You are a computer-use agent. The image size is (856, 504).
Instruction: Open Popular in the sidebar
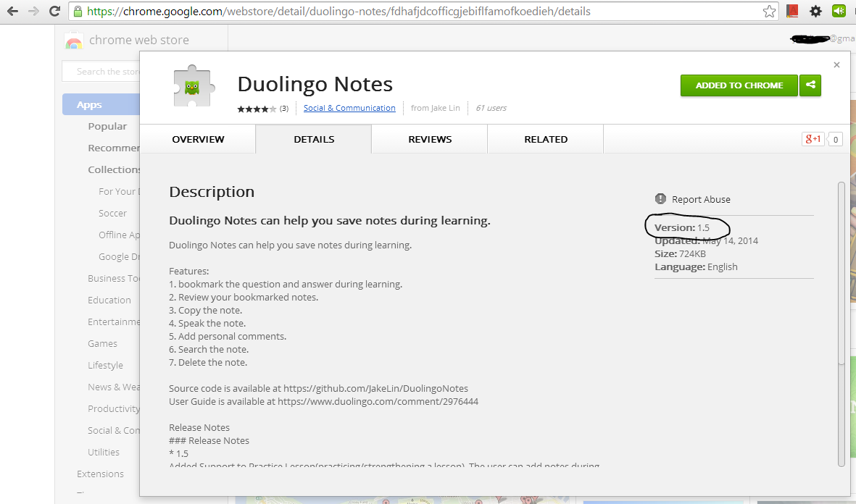point(107,126)
